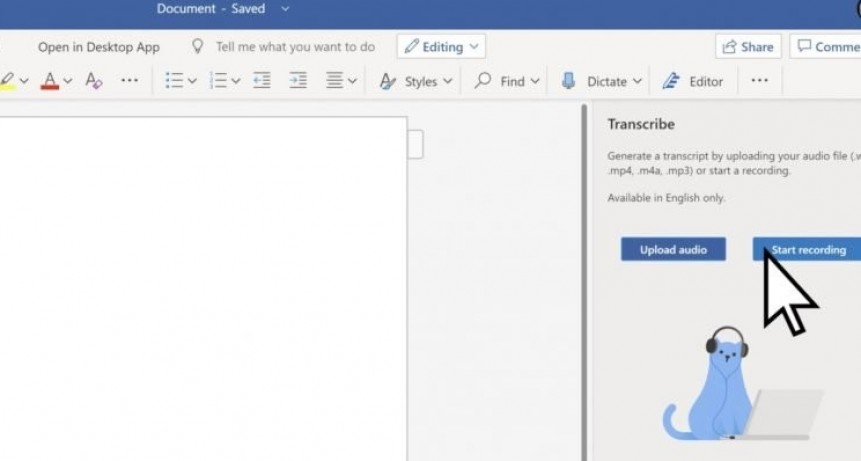This screenshot has width=861, height=461.
Task: Open the Editing mode dropdown
Action: [441, 47]
